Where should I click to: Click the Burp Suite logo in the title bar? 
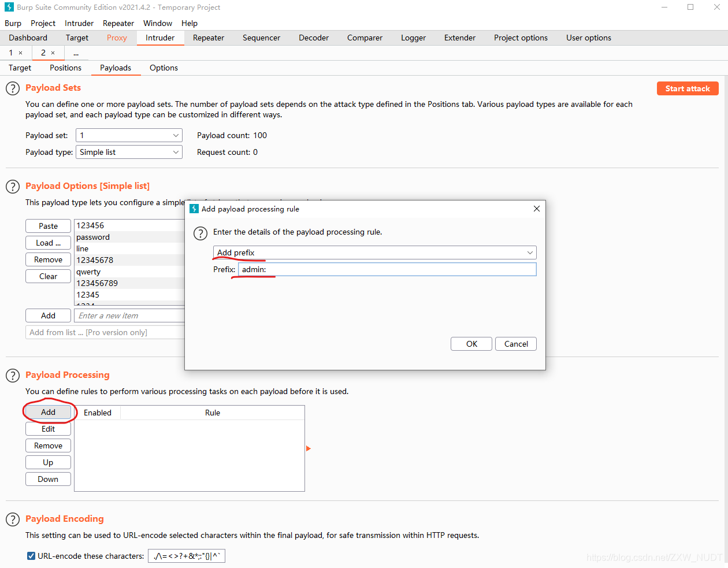pos(8,7)
